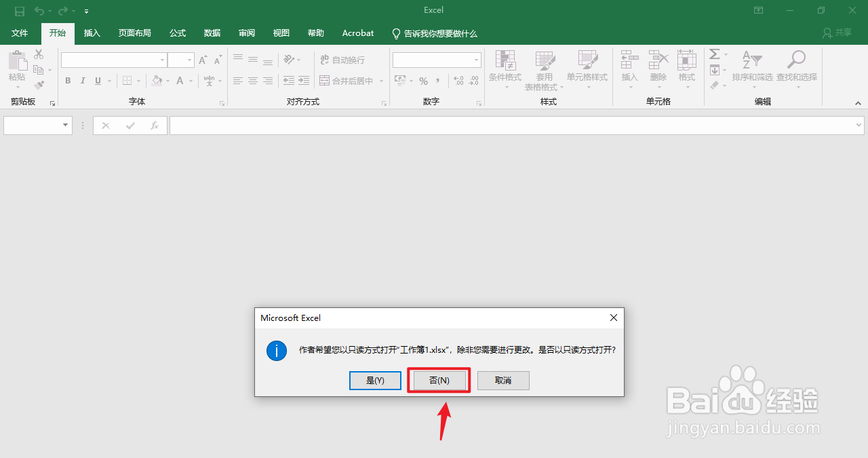Open the merge and center dropdown arrow

[381, 81]
